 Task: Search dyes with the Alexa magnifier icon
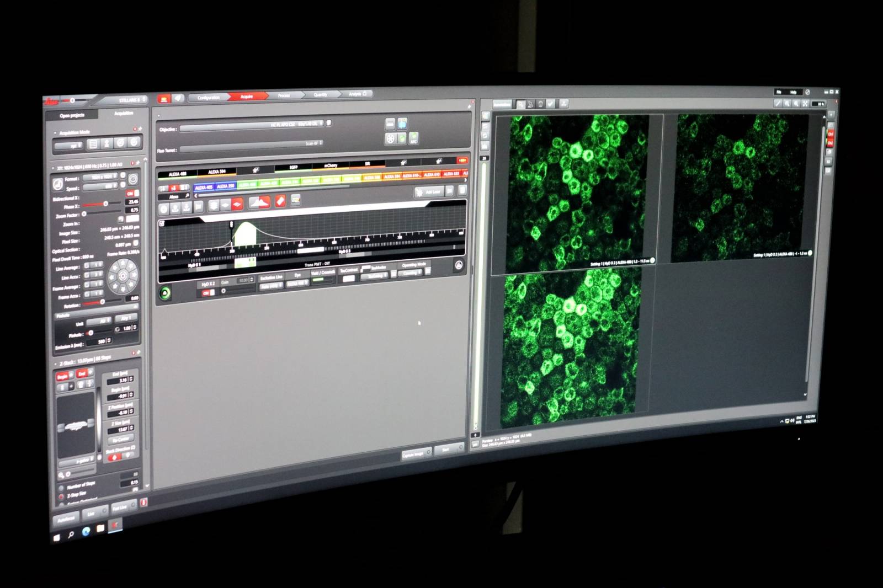tap(188, 196)
